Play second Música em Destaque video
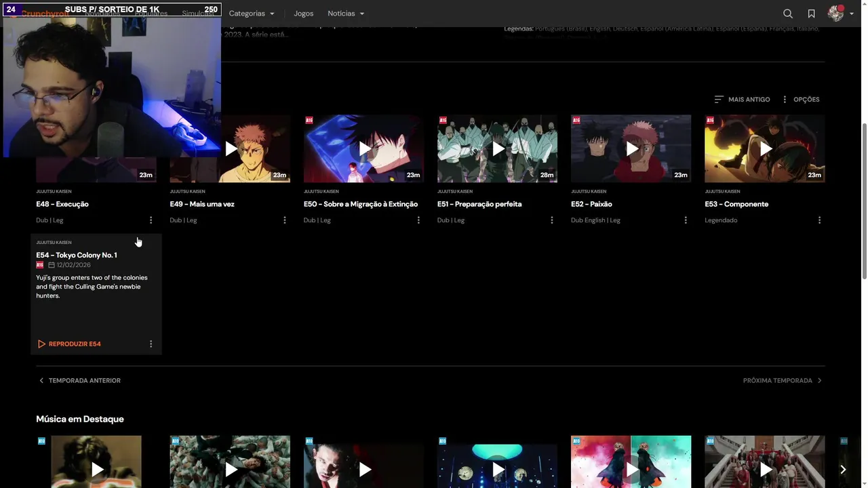The image size is (868, 488). [x=230, y=469]
